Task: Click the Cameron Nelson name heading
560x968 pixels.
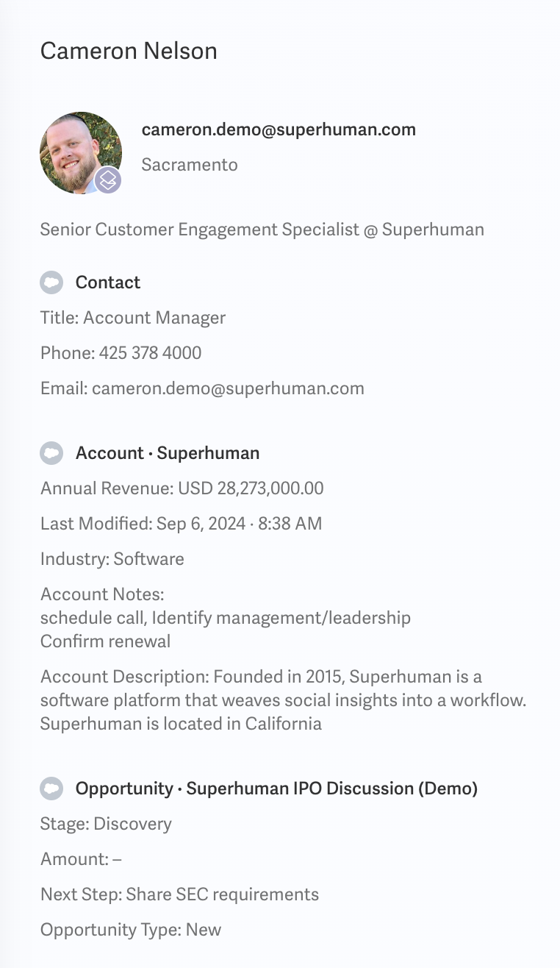Action: 129,51
